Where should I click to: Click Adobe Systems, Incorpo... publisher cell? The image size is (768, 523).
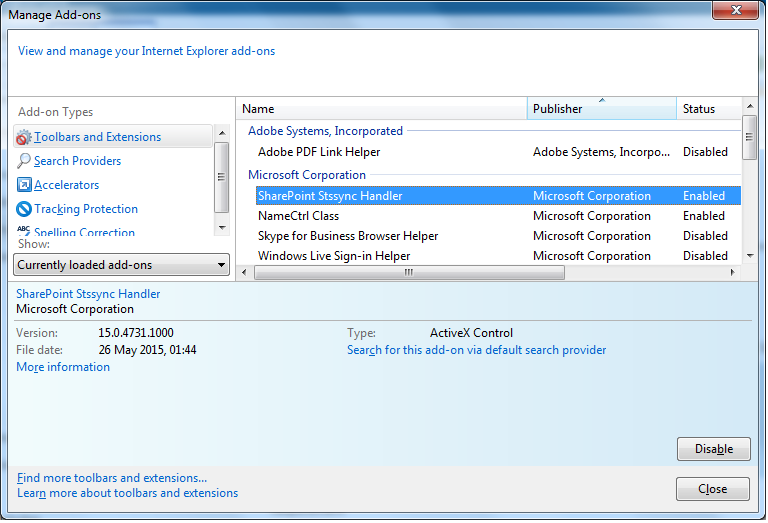coord(601,152)
